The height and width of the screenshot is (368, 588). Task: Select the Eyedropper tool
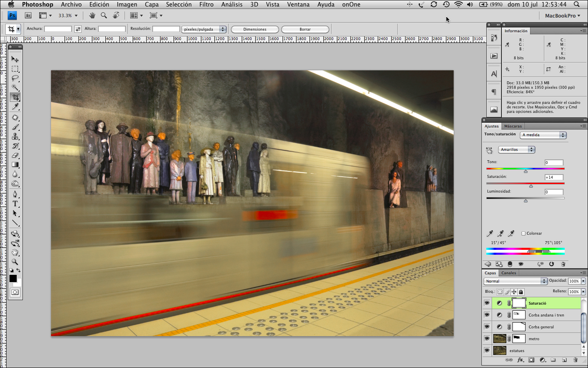click(x=15, y=107)
